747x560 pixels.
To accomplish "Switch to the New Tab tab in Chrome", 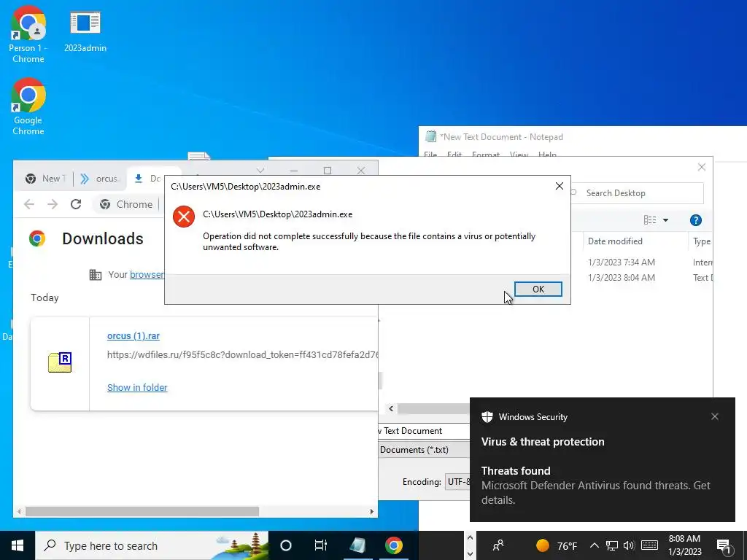I will [46, 179].
